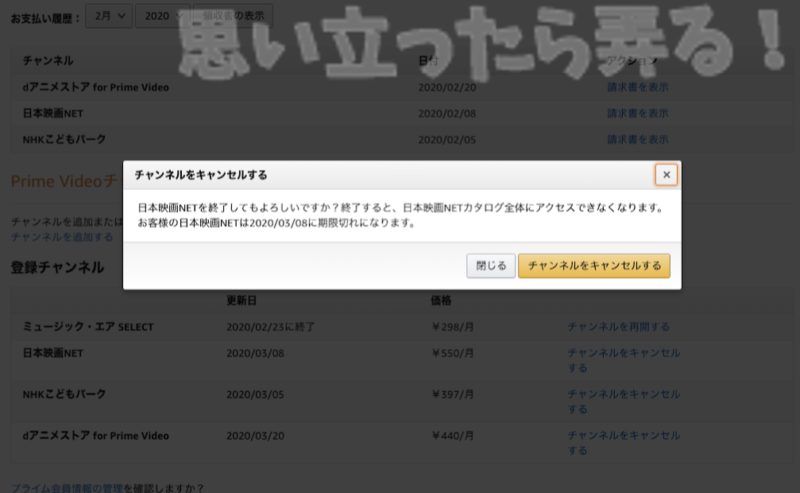Screen dimensions: 800x493
Task: Select ミュージック・エア SELECT channel name
Action: pos(88,327)
